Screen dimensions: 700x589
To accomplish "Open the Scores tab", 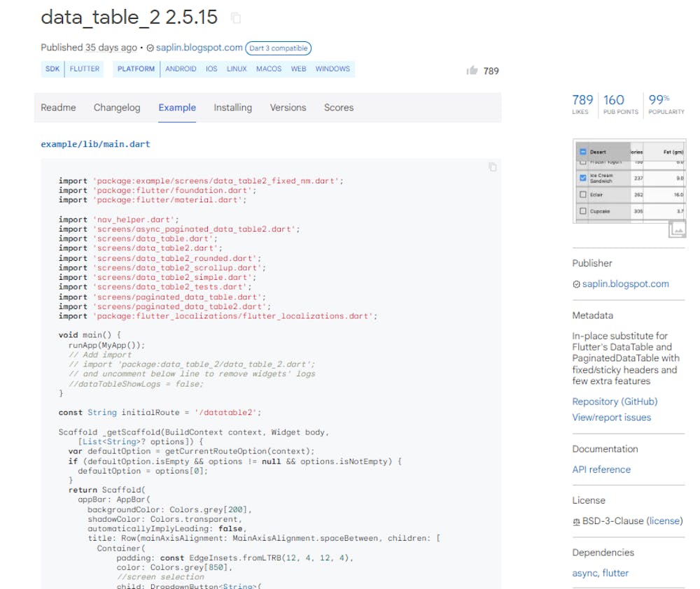I will [339, 108].
